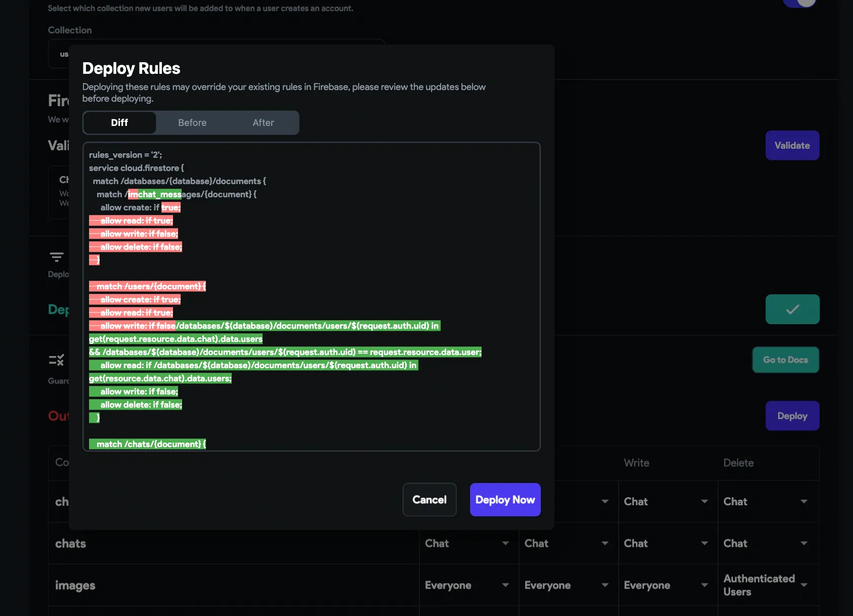Viewport: 853px width, 616px height.
Task: Switch to the After tab
Action: [x=263, y=123]
